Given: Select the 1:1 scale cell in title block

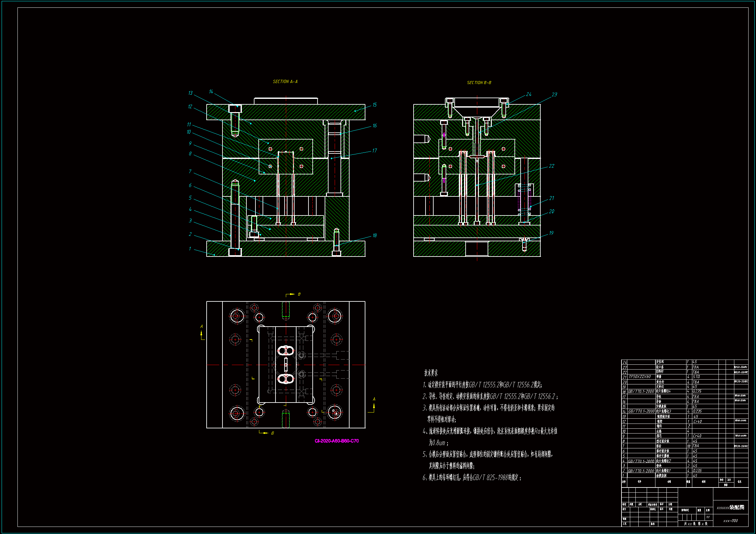Looking at the screenshot, I should (x=707, y=517).
